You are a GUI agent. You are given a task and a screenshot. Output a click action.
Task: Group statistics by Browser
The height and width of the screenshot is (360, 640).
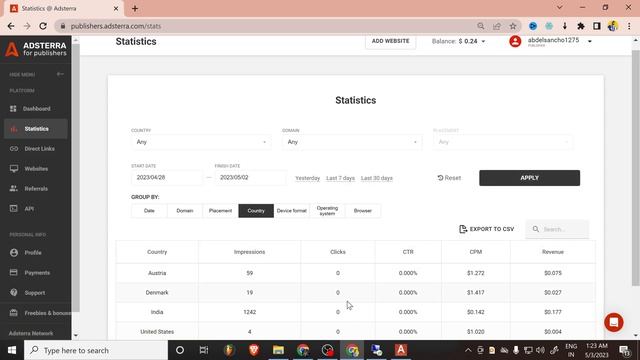tap(363, 211)
